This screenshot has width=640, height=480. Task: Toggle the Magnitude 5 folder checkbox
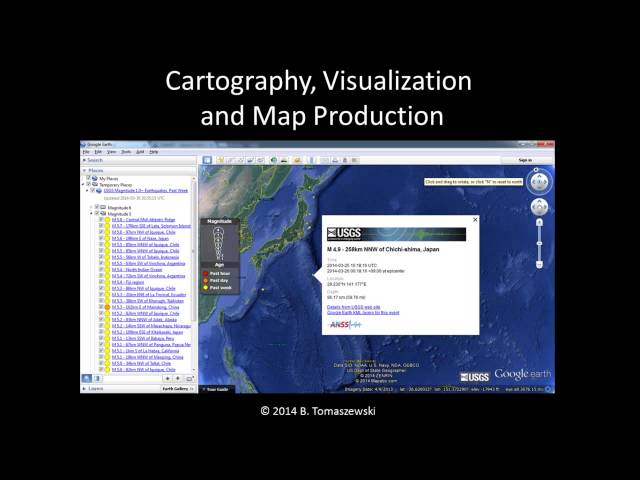(97, 213)
